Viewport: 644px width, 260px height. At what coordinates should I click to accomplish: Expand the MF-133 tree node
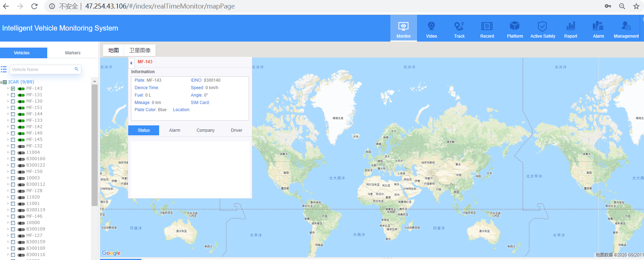8,120
